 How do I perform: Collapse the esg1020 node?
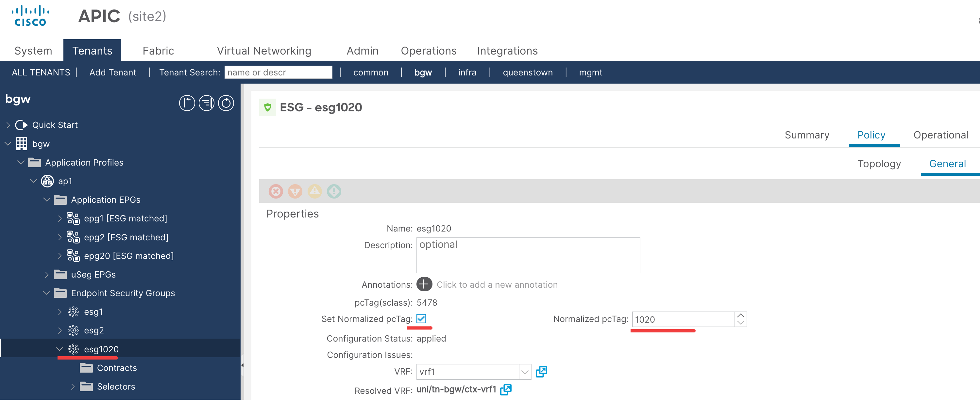point(60,349)
